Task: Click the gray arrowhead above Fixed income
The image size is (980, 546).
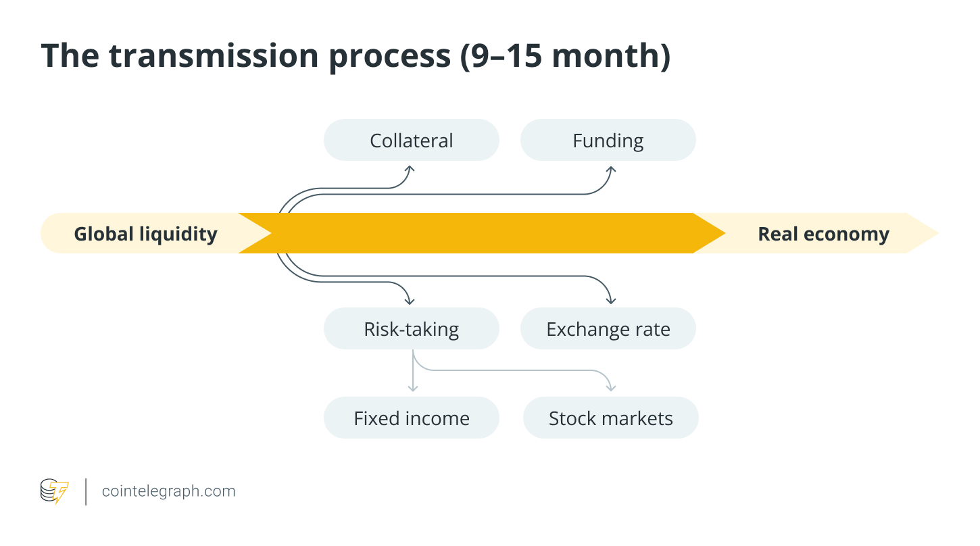Action: (412, 387)
